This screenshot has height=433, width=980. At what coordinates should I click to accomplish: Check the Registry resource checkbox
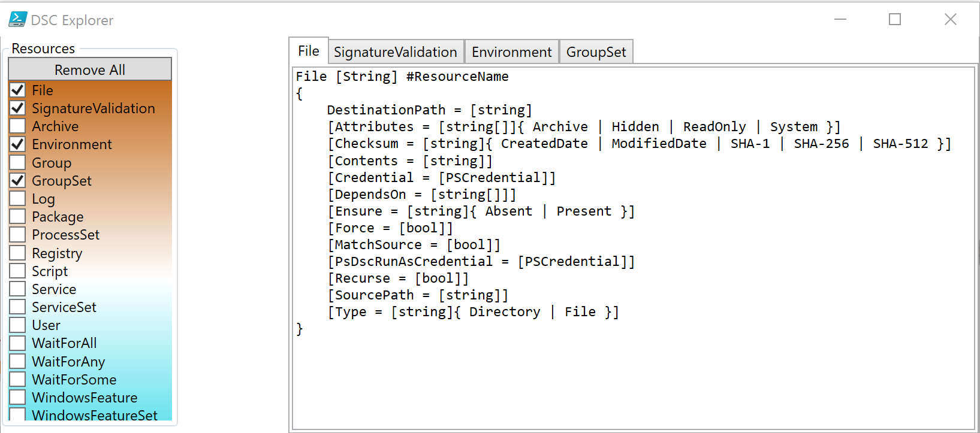(17, 253)
